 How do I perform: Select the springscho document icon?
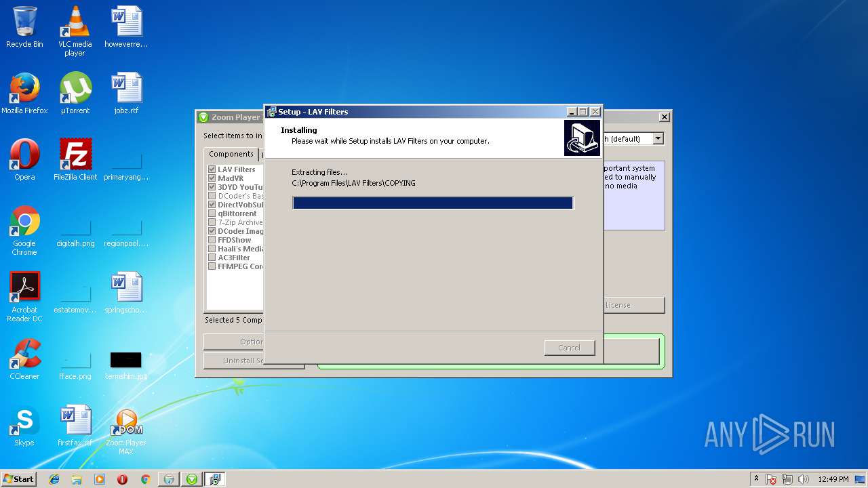(126, 293)
